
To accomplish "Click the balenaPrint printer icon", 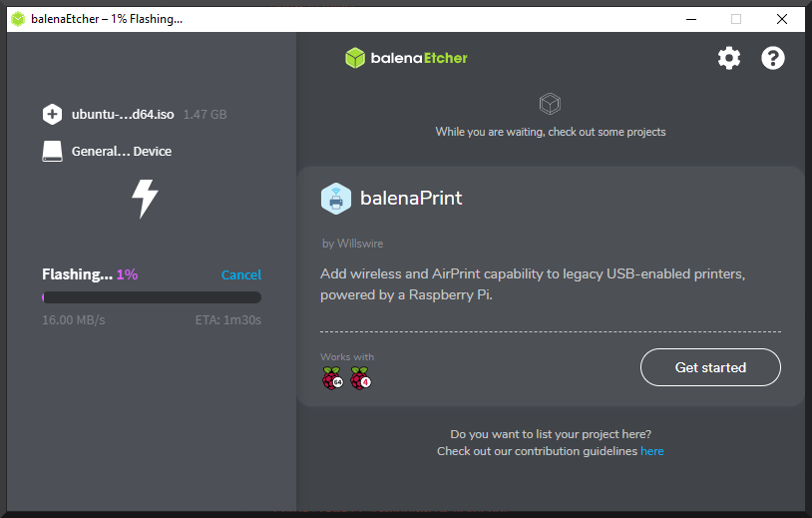I will pyautogui.click(x=336, y=199).
